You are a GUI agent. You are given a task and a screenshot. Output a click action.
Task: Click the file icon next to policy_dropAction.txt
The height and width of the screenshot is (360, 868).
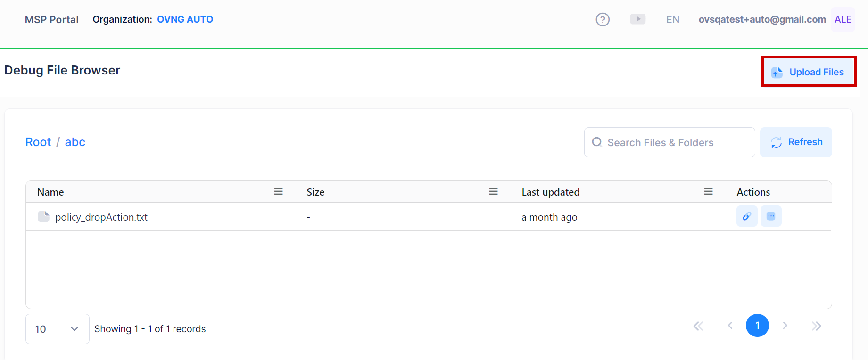[x=44, y=216]
